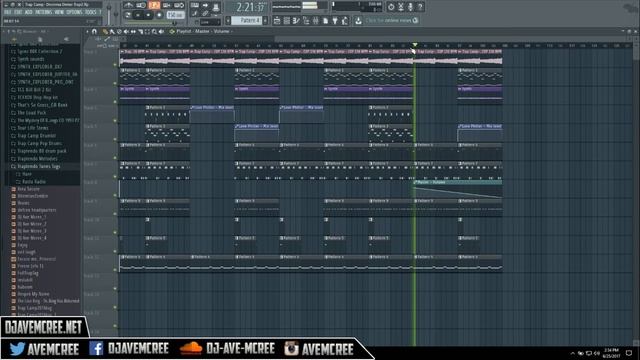Click the plugin picker plug icon

(335, 20)
